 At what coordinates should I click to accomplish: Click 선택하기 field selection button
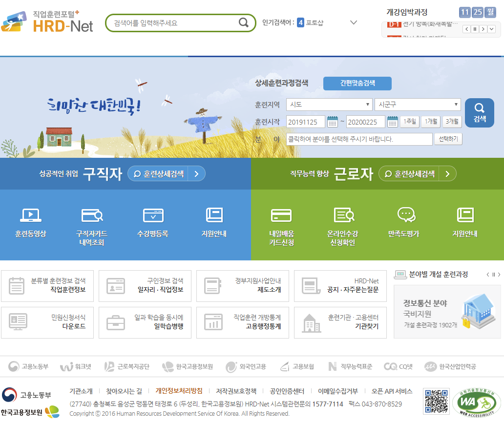point(448,139)
